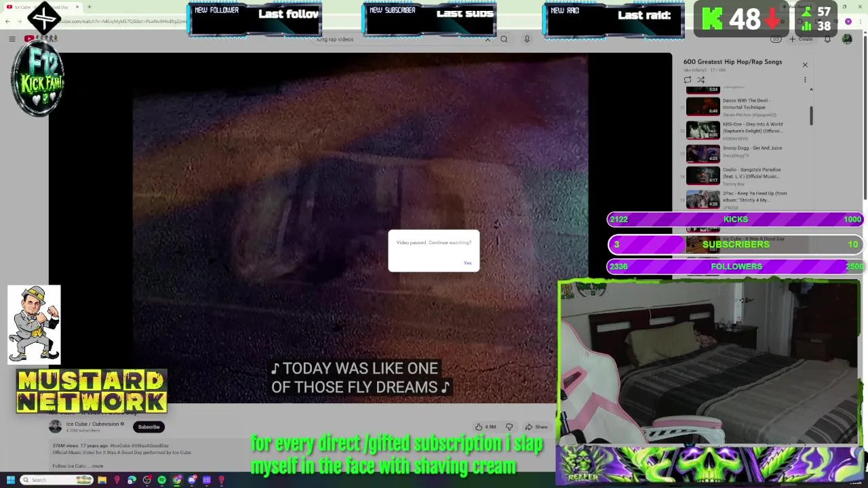This screenshot has height=488, width=868.
Task: Switch to Chrome in taskbar
Action: click(x=176, y=480)
